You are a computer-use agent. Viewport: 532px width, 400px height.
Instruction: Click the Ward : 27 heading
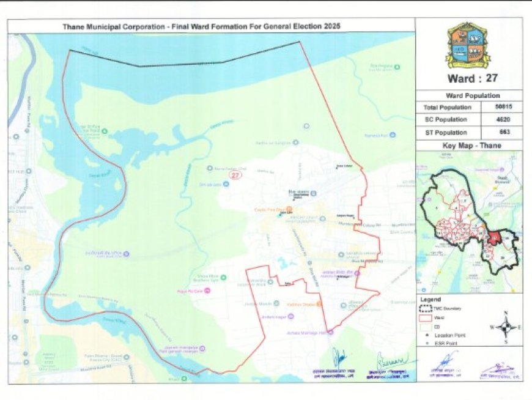(469, 79)
